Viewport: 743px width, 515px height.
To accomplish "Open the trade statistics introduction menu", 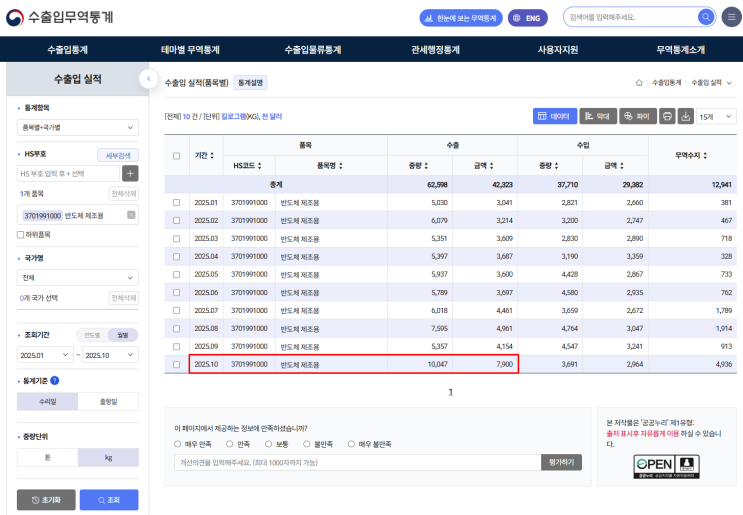I will point(680,50).
